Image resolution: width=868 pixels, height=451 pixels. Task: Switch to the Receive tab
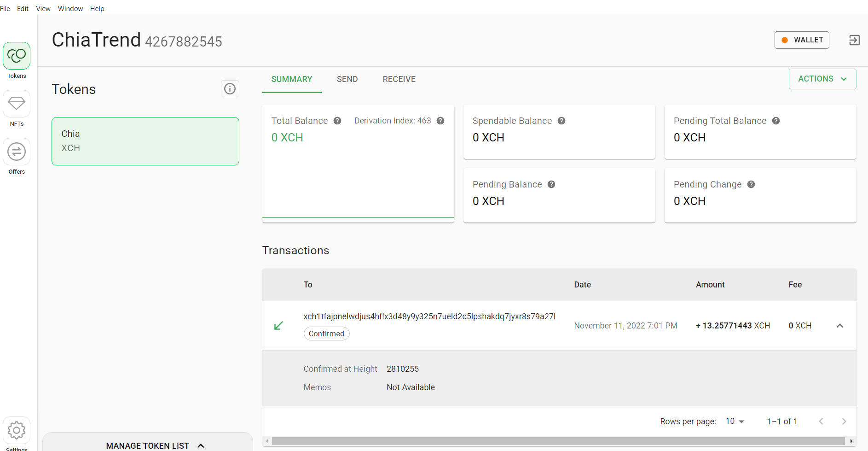[x=399, y=79]
